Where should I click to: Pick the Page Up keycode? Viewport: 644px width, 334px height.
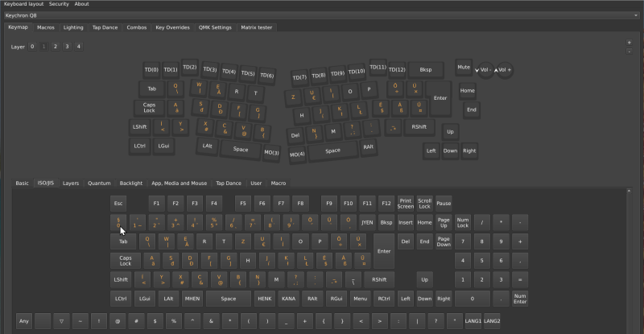(x=444, y=223)
